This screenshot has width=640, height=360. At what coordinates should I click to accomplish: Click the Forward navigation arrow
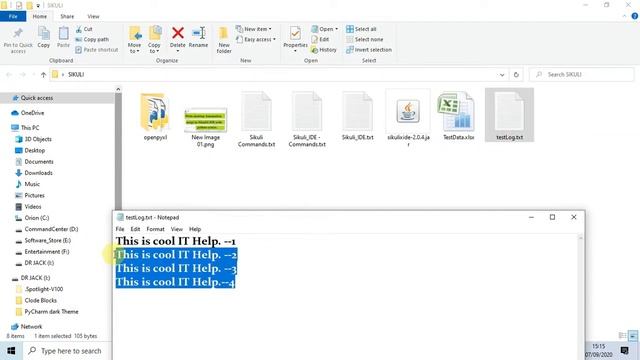22,75
